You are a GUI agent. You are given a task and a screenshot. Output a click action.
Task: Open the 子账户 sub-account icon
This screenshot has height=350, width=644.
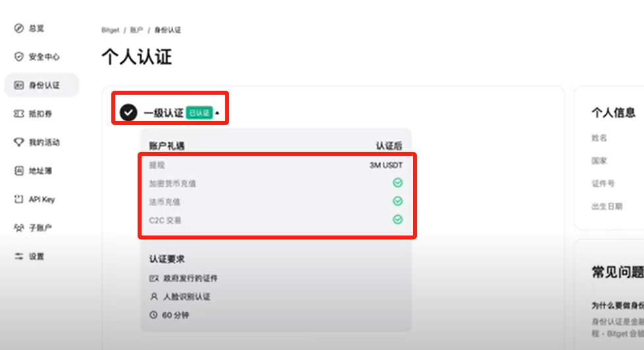19,228
